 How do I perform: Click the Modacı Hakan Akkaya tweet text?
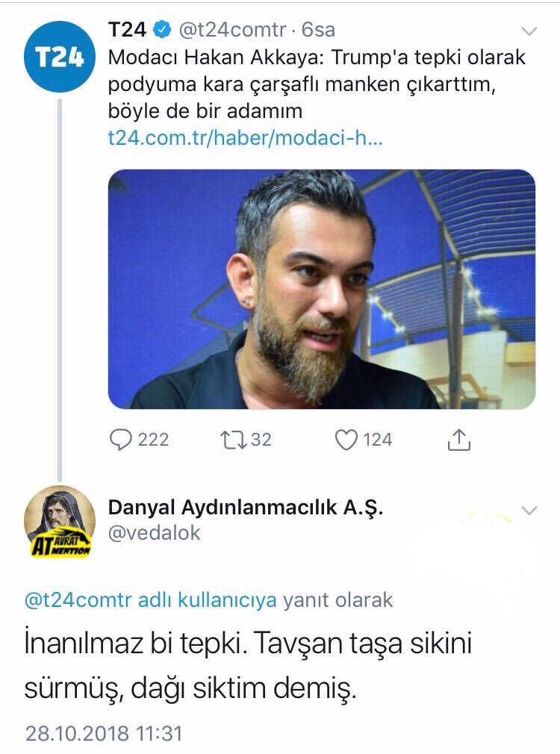317,84
